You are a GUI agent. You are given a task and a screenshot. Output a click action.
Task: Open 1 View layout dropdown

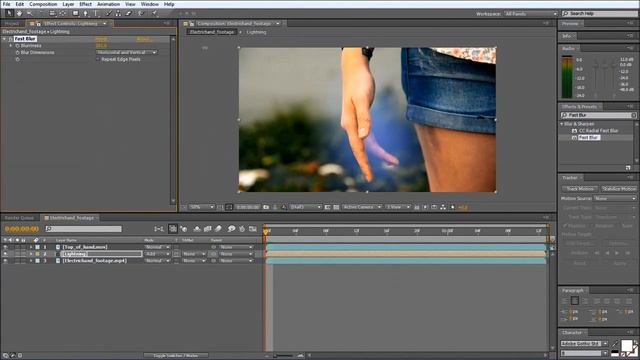click(x=398, y=207)
